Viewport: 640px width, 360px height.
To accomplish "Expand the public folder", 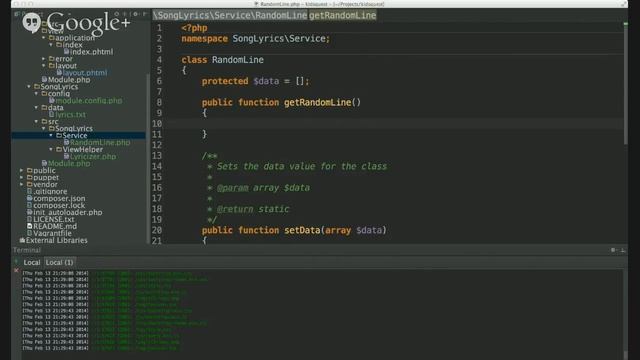I will 22,171.
